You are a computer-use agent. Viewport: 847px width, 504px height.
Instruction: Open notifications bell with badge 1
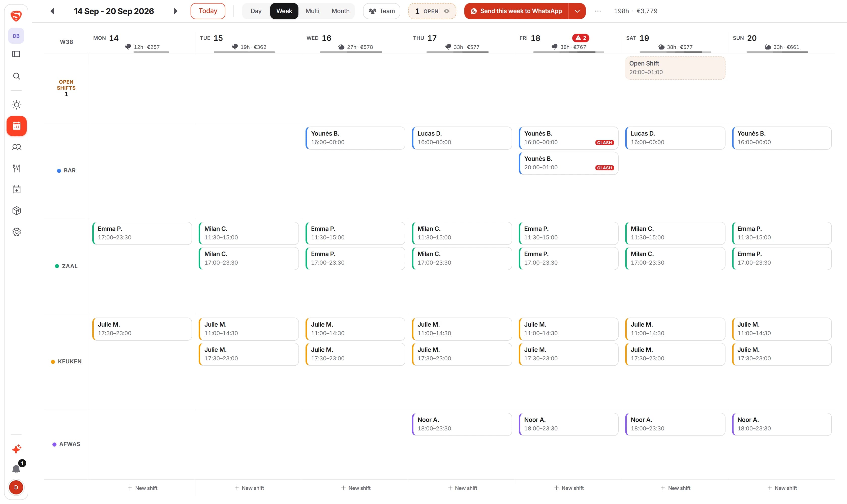coord(16,469)
